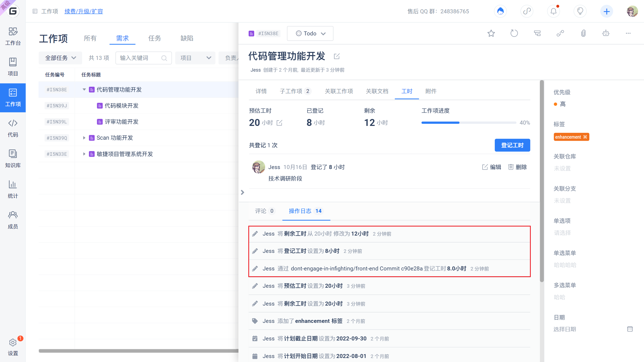This screenshot has height=362, width=644.
Task: Click the 工作项进度 progress bar
Action: pyautogui.click(x=469, y=123)
